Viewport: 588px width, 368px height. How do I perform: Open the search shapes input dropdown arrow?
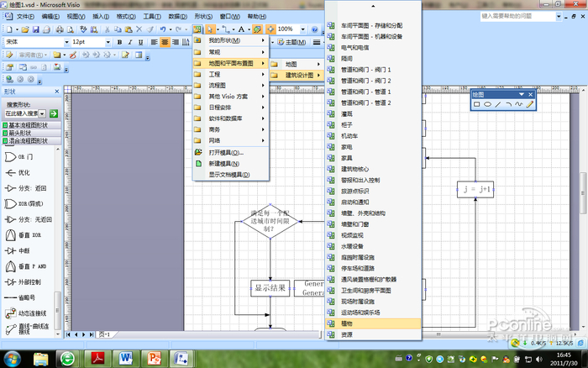point(42,113)
